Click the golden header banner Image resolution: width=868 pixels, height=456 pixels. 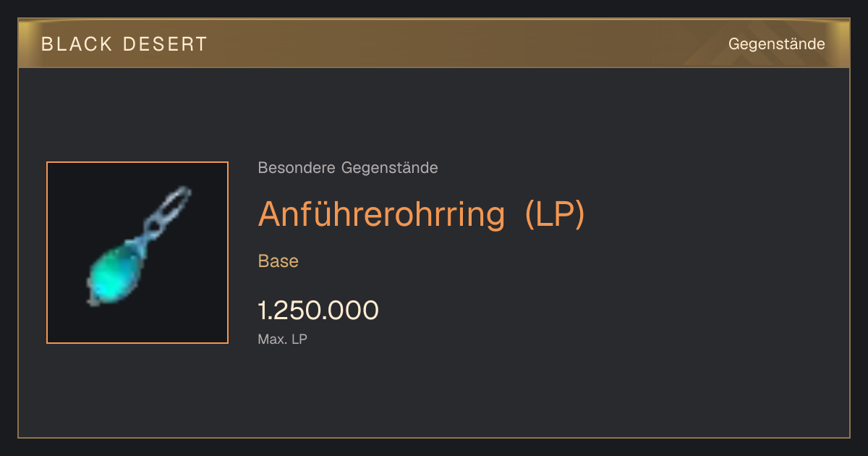434,43
